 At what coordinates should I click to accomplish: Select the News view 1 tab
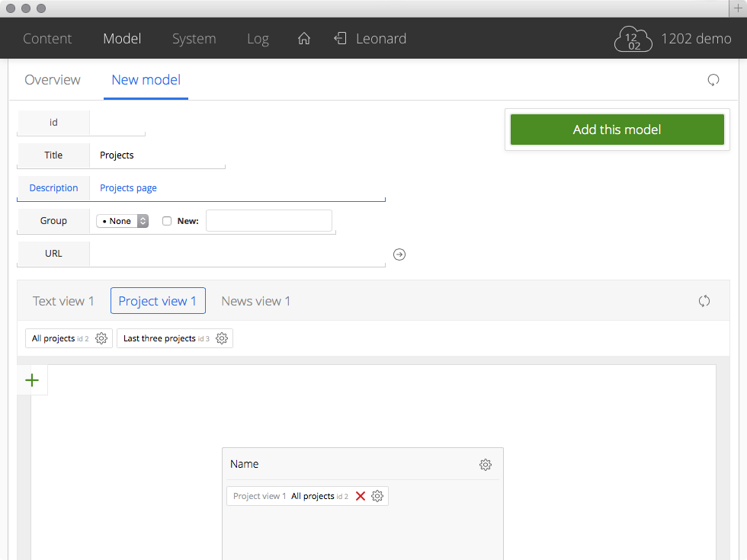(255, 301)
